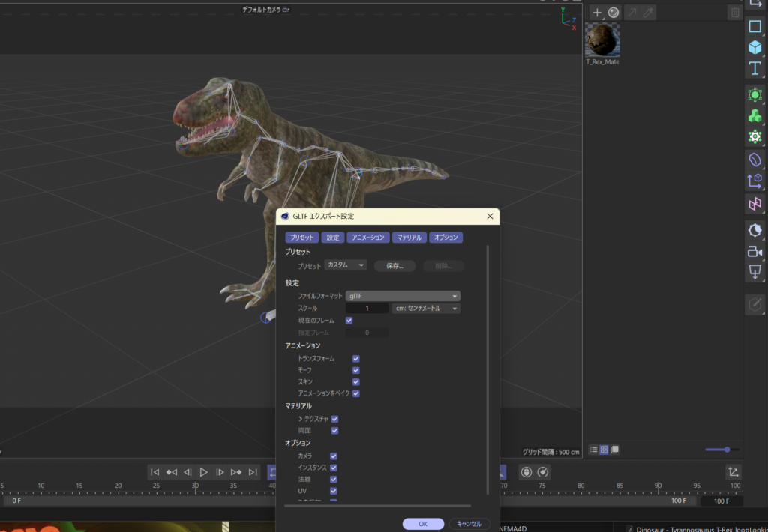Switch to the マテリアル tab
768x532 pixels.
pyautogui.click(x=409, y=238)
